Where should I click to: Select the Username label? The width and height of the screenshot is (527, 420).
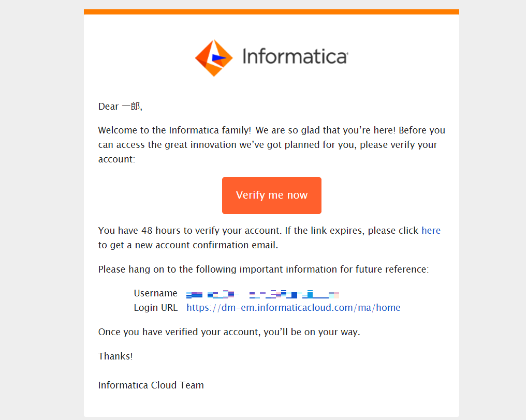pyautogui.click(x=155, y=293)
